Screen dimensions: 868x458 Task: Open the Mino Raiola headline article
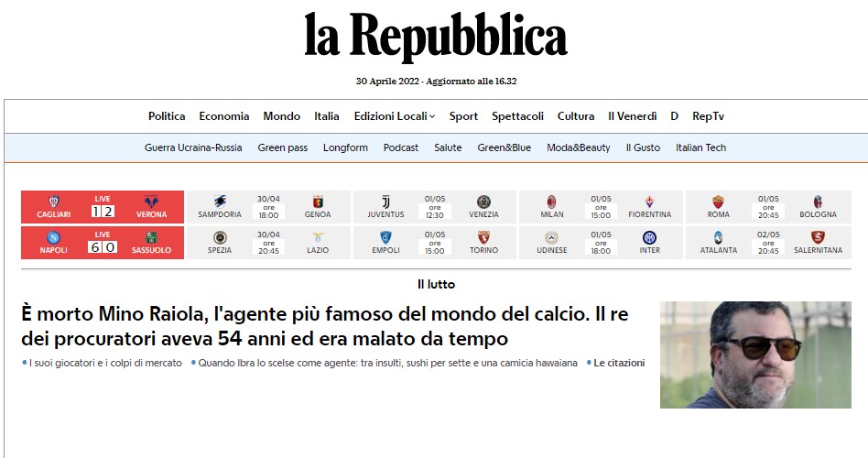pos(325,326)
